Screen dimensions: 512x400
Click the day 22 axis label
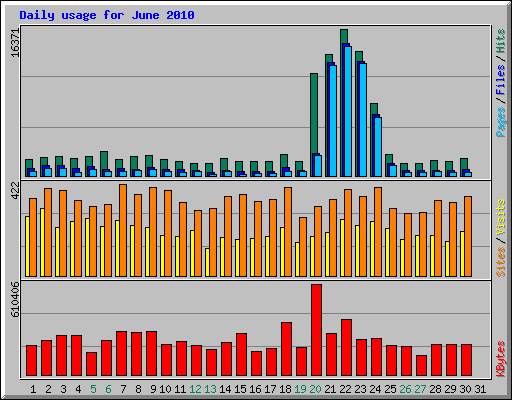(x=345, y=389)
